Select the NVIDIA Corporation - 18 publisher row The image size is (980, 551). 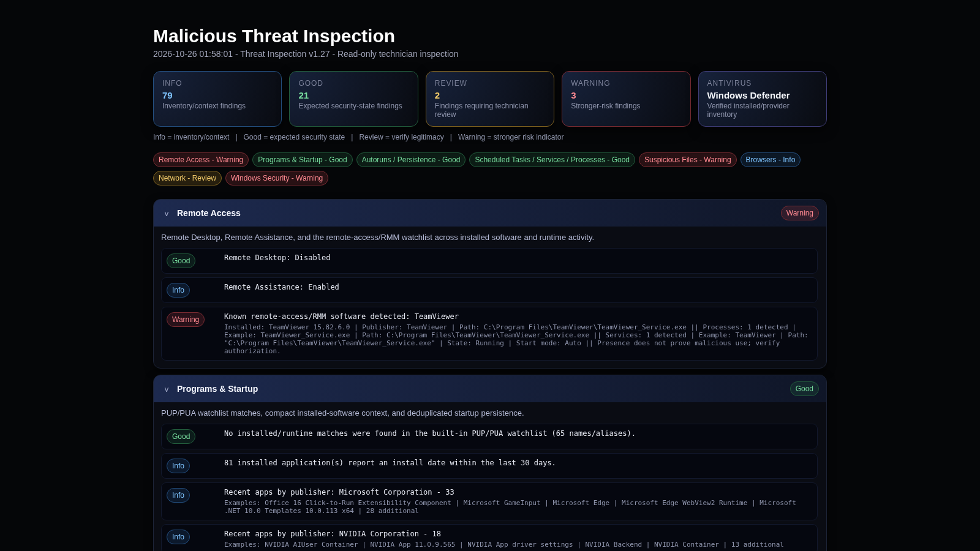point(489,538)
